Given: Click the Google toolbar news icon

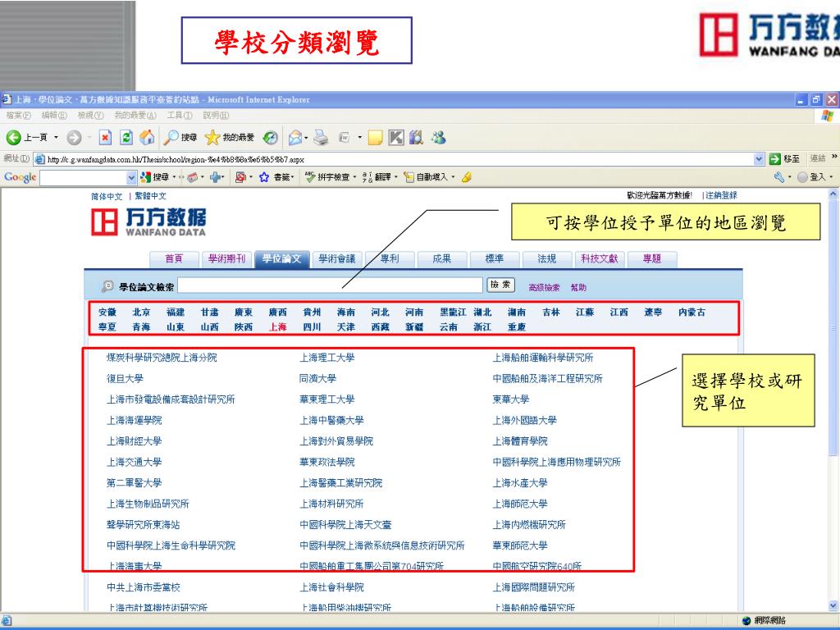Looking at the screenshot, I should [192, 177].
